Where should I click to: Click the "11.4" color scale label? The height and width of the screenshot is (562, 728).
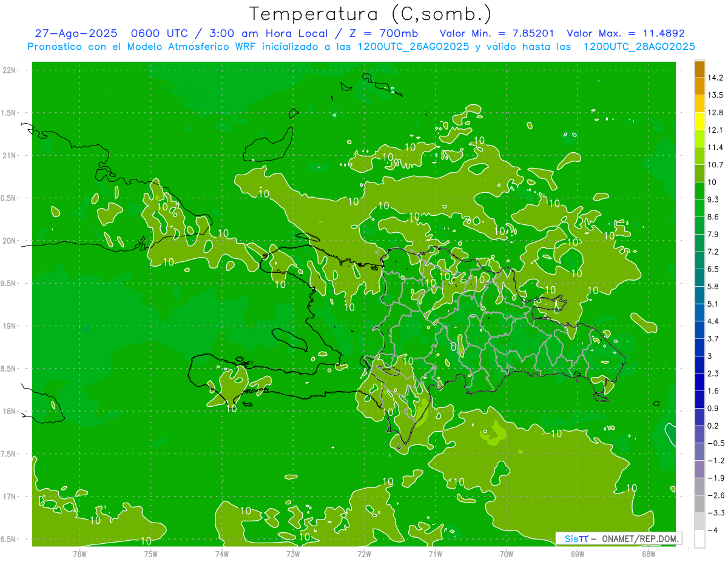tap(715, 147)
